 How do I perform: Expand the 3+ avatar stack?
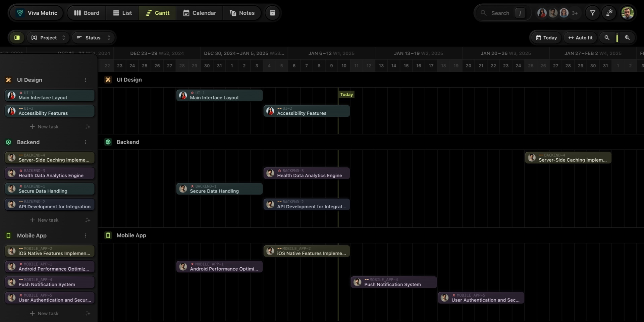pos(575,13)
